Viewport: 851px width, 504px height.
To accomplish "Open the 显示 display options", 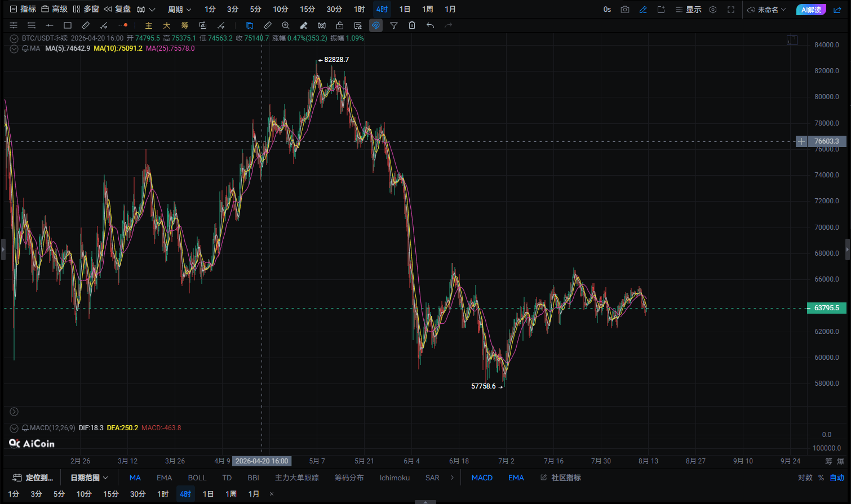I will pyautogui.click(x=688, y=10).
